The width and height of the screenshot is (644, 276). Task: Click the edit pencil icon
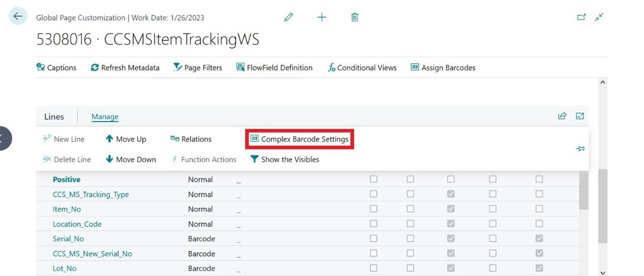[x=289, y=17]
